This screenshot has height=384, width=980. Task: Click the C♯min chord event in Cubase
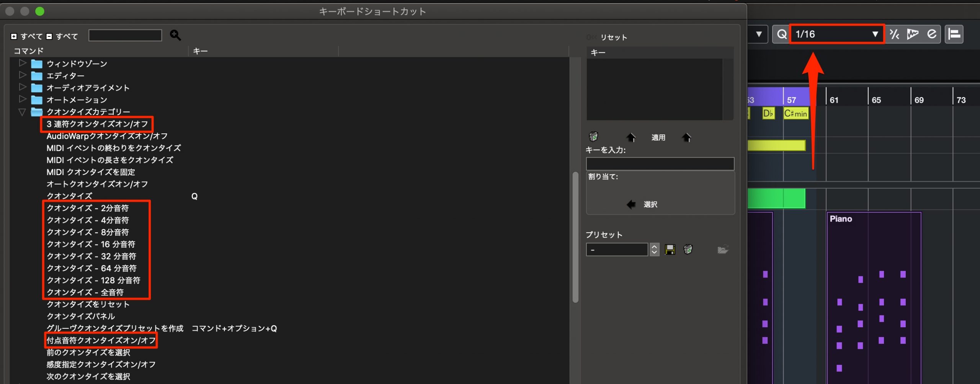pyautogui.click(x=795, y=113)
